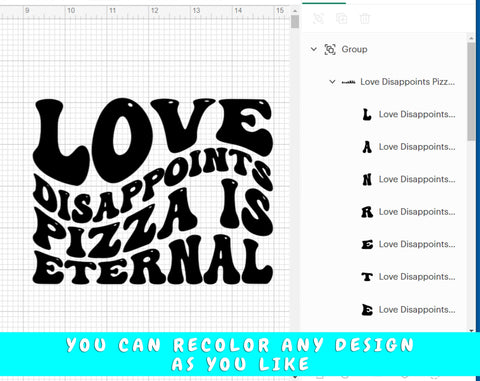Select the A letter layer row
The image size is (480, 381).
point(409,147)
